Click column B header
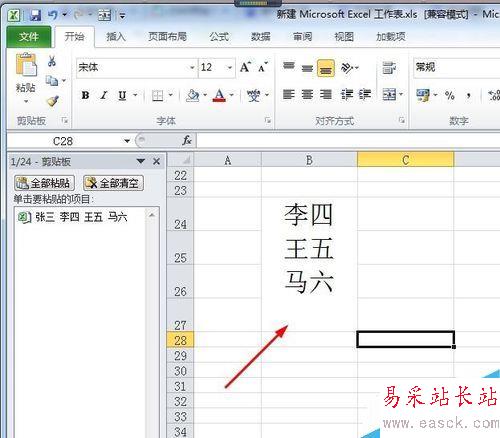500x438 pixels. pos(309,160)
